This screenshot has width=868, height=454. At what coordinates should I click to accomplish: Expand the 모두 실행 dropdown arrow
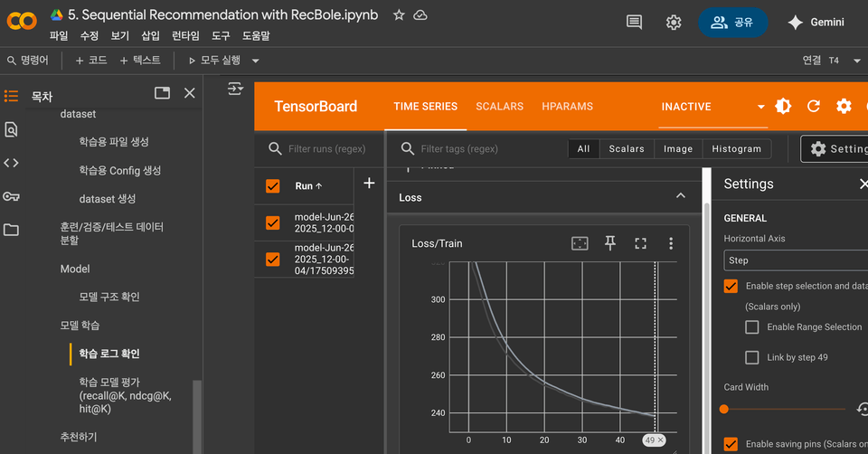[x=255, y=61]
